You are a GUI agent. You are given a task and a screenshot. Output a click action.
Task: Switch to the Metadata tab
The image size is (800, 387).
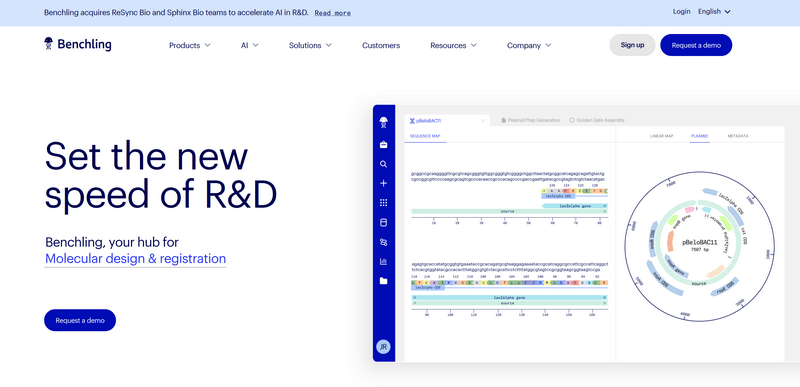pyautogui.click(x=738, y=136)
